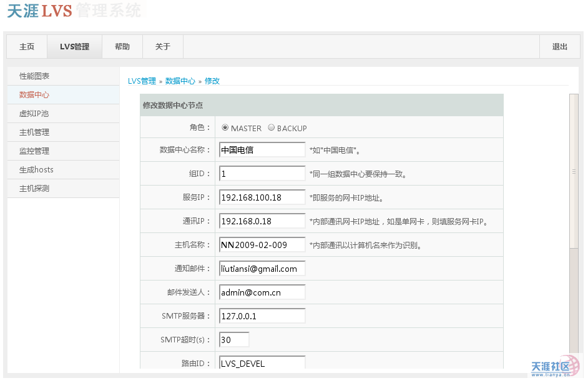
Task: Open the 主页 navigation tab
Action: pos(27,47)
